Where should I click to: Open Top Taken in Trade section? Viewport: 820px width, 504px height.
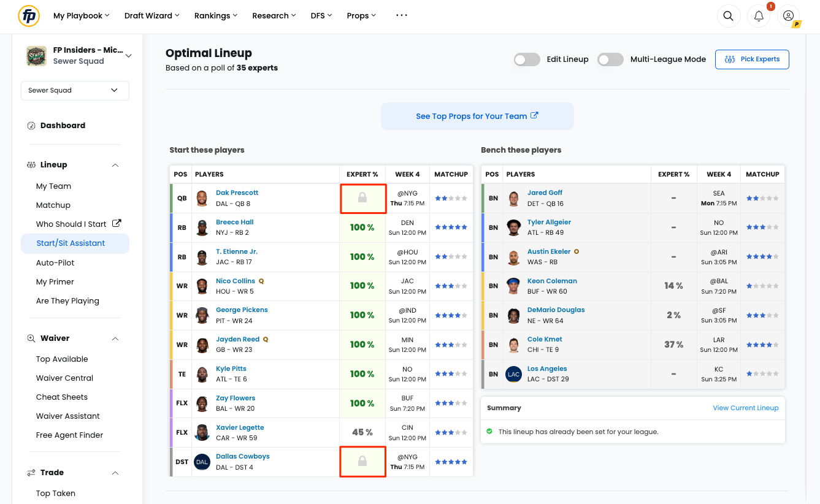pos(56,494)
